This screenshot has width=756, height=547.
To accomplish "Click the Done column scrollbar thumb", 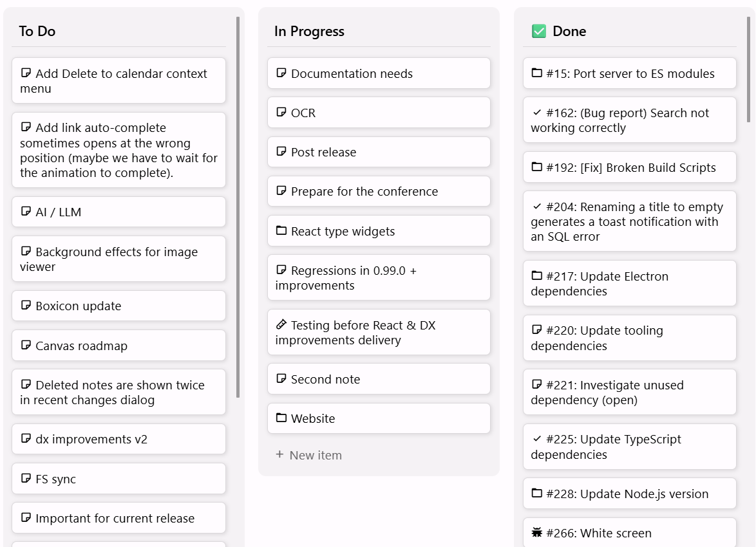I will (748, 70).
